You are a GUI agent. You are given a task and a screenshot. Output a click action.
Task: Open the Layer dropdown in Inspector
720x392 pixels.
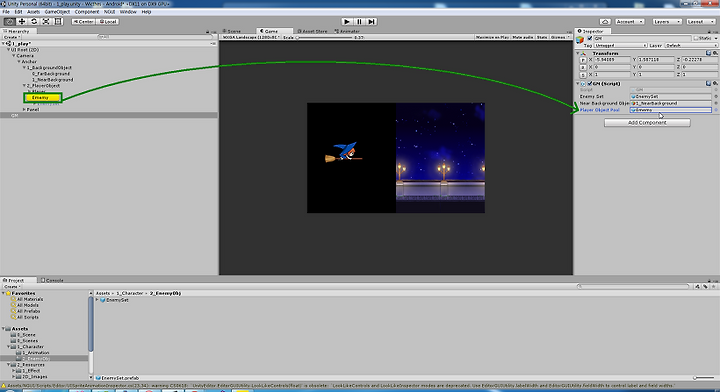pos(690,45)
